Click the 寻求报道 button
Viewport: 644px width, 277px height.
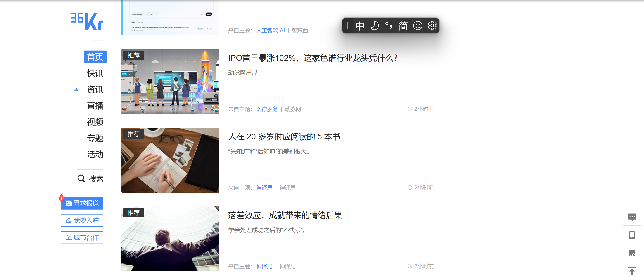82,203
